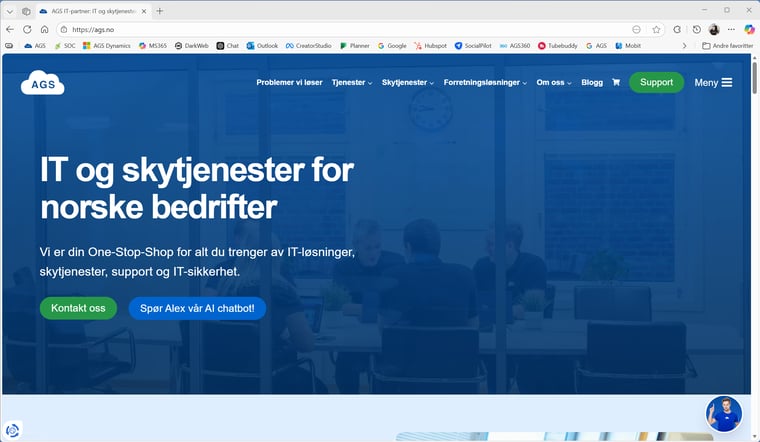Open the browser extensions icon
This screenshot has height=442, width=760.
point(677,30)
